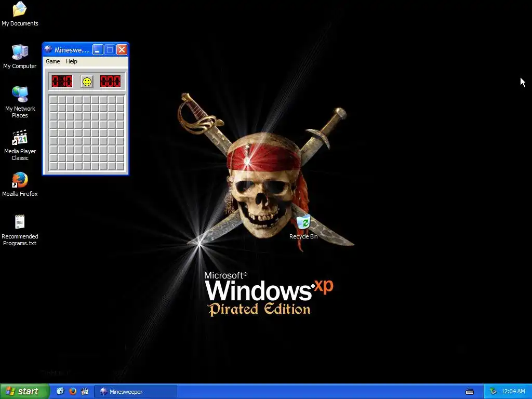The height and width of the screenshot is (399, 532).
Task: Launch Media Player Classic from quick launch
Action: coord(85,391)
